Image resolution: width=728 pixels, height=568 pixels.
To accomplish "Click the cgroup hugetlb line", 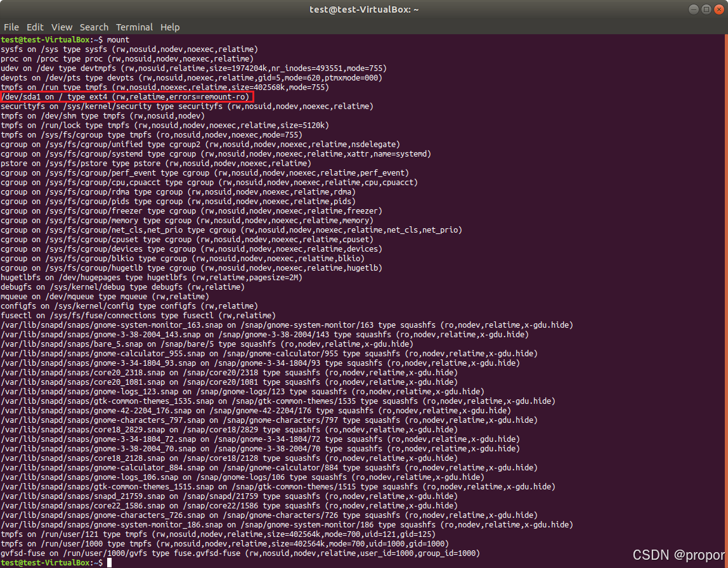I will point(192,268).
